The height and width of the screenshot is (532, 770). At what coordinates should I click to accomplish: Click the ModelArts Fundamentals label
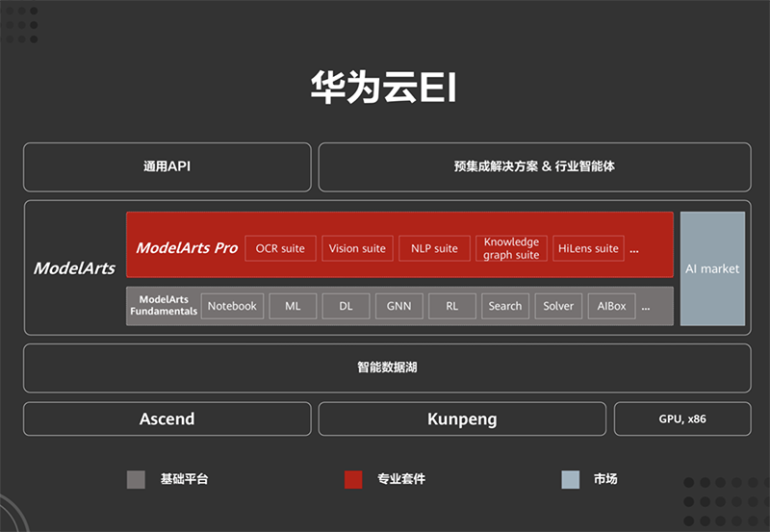click(x=164, y=305)
